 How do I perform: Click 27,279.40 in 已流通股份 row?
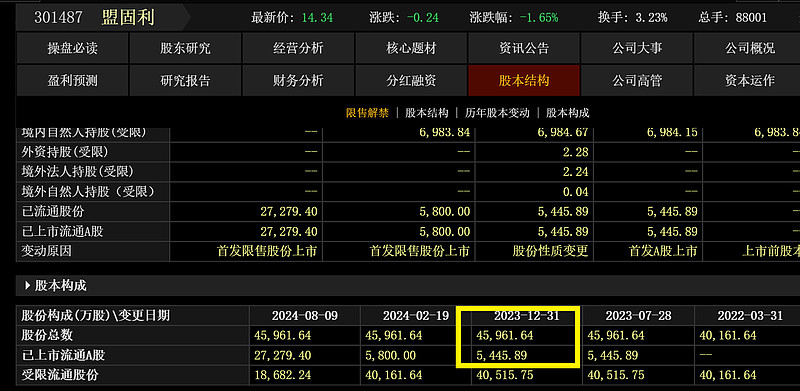[x=289, y=211]
